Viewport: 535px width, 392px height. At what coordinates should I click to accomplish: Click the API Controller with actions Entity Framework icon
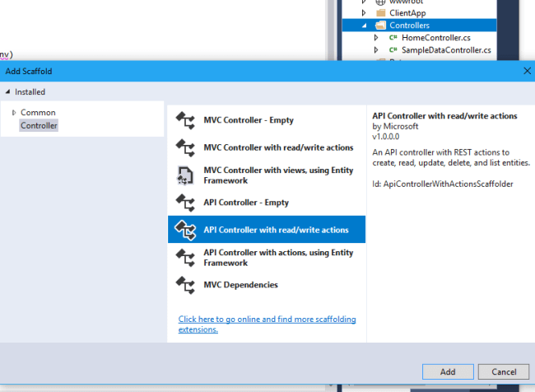(185, 258)
